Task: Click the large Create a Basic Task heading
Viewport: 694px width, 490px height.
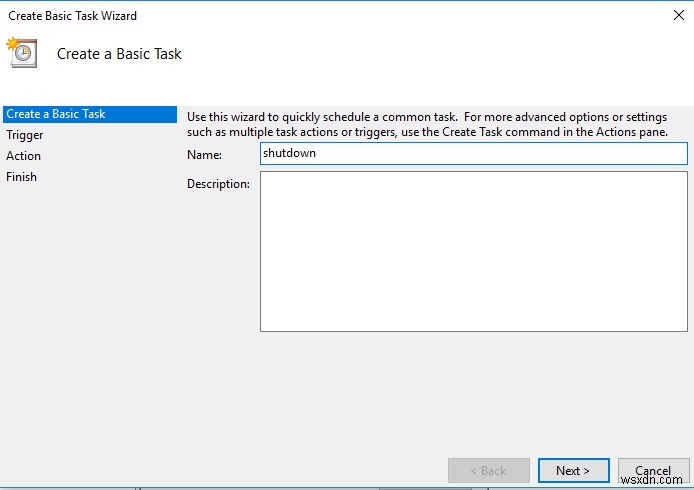Action: click(x=119, y=54)
